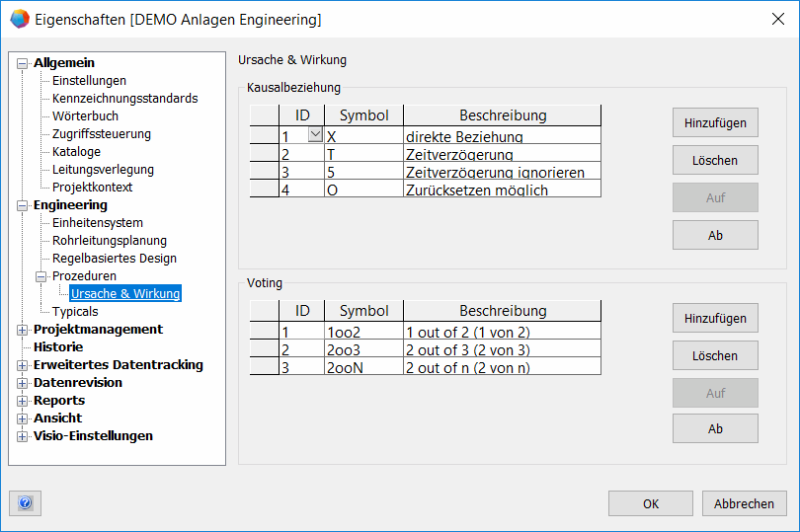Click Löschen in the Voting section
The height and width of the screenshot is (532, 800).
click(715, 355)
